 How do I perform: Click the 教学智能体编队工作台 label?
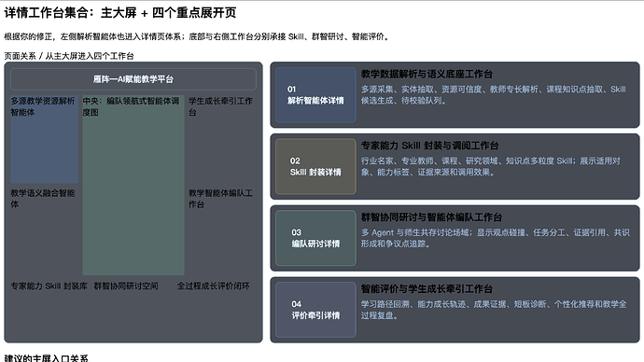tap(220, 198)
